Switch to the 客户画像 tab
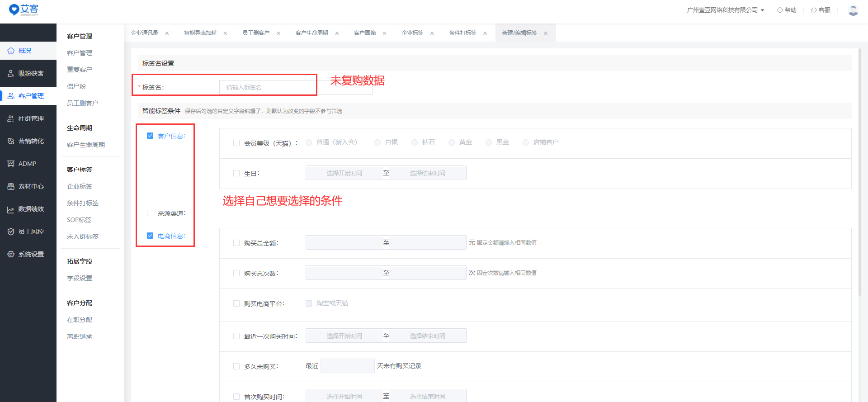The height and width of the screenshot is (402, 868). click(365, 33)
